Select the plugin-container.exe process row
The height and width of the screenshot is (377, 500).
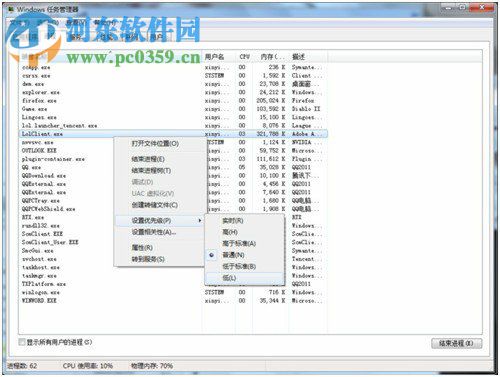coord(67,159)
